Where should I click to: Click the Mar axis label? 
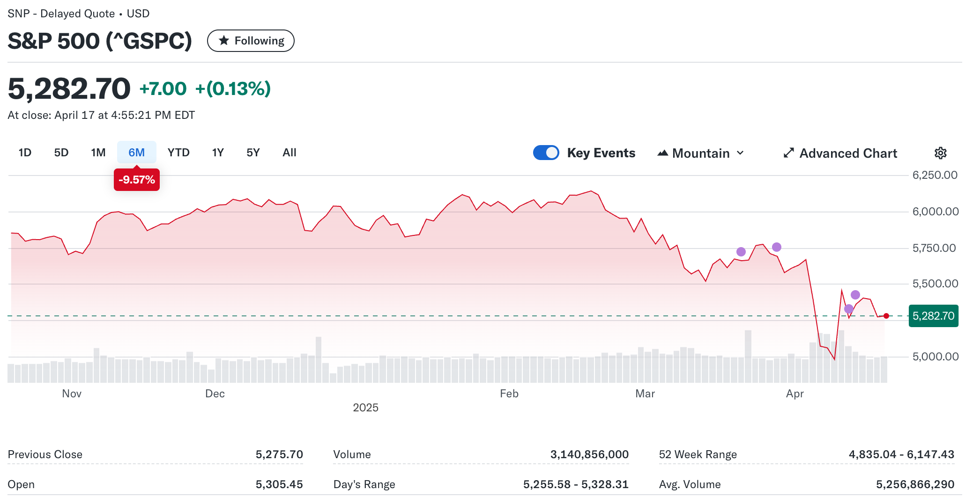pos(645,394)
